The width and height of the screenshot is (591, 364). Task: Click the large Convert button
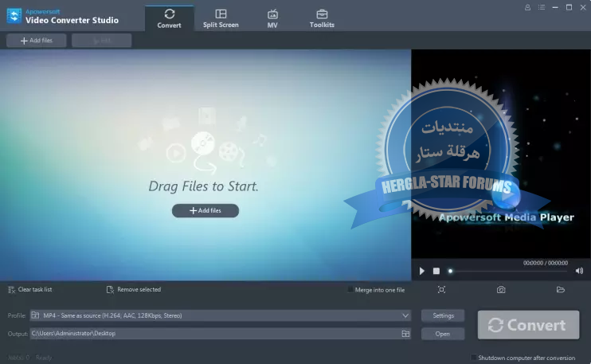pyautogui.click(x=528, y=325)
